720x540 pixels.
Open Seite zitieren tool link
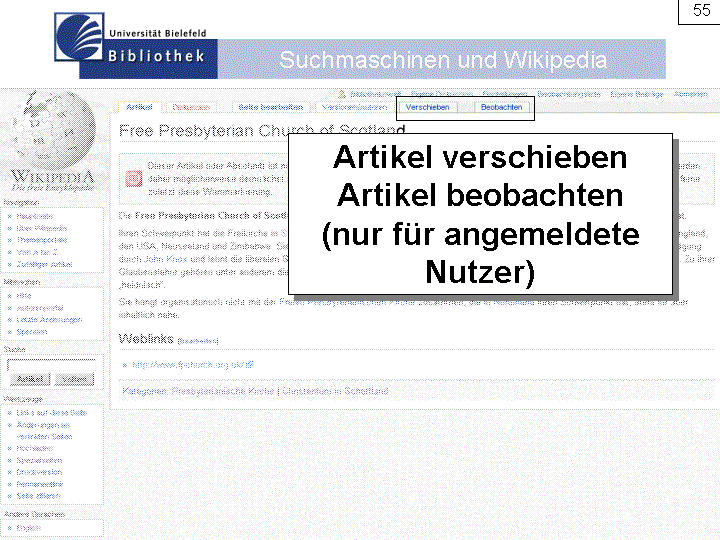(x=38, y=496)
